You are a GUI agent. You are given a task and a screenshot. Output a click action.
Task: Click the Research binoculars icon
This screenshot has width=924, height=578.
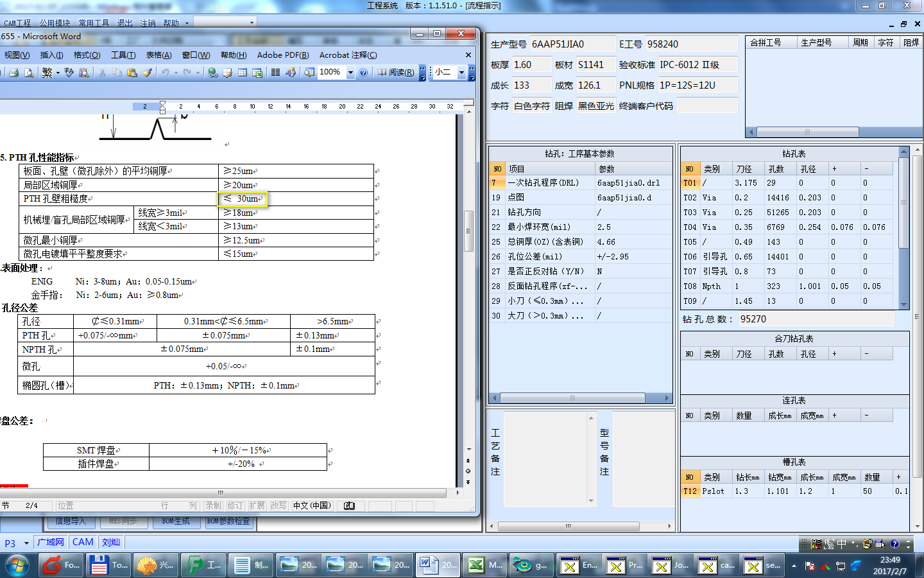click(83, 73)
